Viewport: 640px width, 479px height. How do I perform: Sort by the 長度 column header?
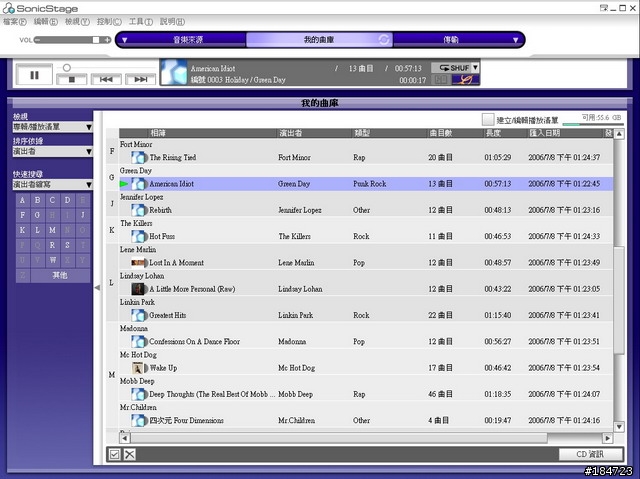505,133
